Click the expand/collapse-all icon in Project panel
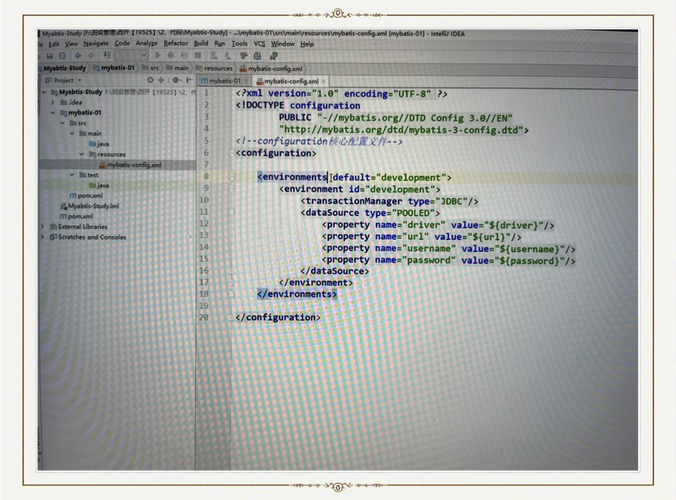Image resolution: width=676 pixels, height=500 pixels. pyautogui.click(x=161, y=80)
